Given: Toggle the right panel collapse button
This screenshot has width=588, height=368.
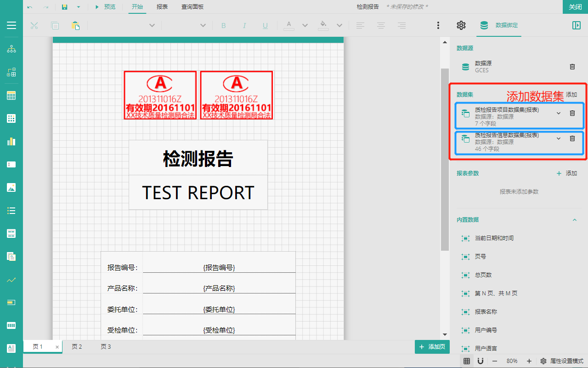Looking at the screenshot, I should pos(577,25).
